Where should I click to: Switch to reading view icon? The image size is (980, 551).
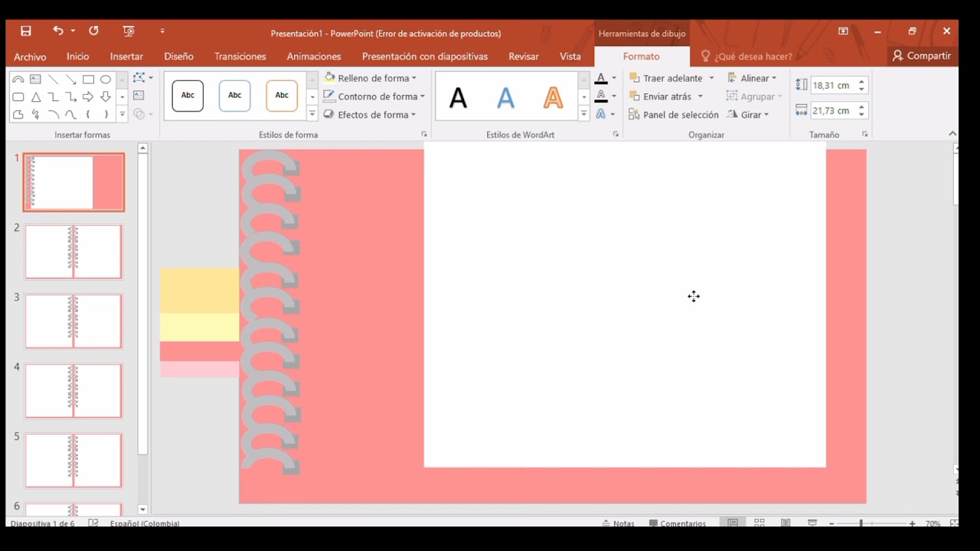point(786,523)
